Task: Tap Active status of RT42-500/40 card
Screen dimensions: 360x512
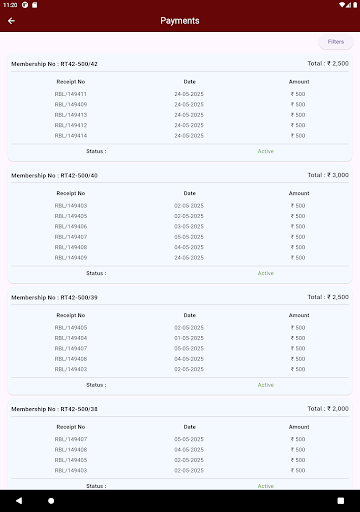Action: [x=266, y=273]
